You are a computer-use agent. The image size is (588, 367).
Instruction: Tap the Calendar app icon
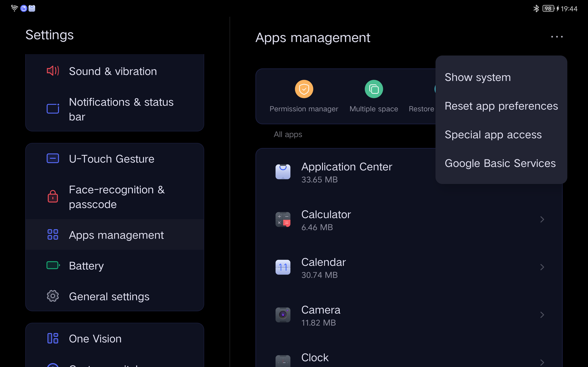tap(283, 267)
